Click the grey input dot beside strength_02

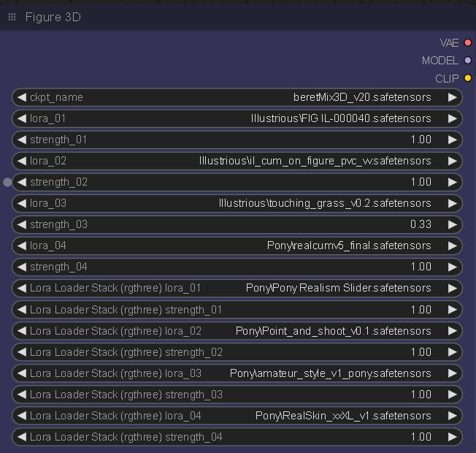click(7, 182)
